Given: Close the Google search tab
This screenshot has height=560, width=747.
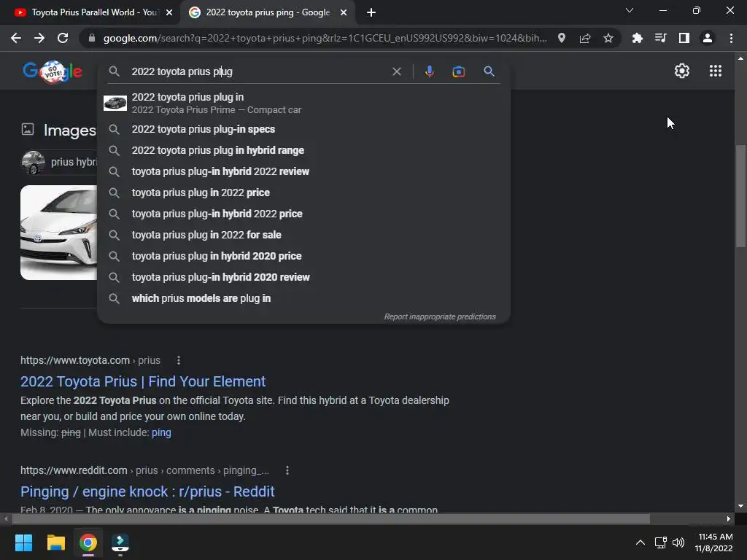Looking at the screenshot, I should coord(344,12).
